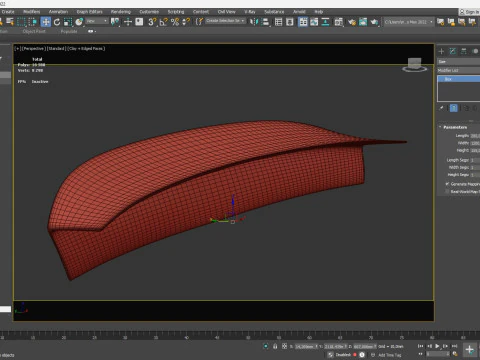Expand the Modifier List dropdown
The image size is (480, 360).
[459, 70]
